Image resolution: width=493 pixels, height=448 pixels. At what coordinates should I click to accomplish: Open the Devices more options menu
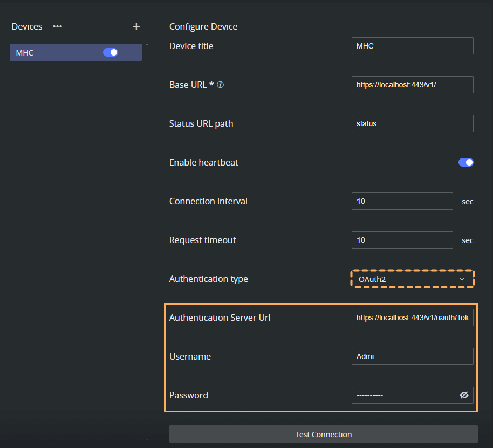(x=57, y=27)
